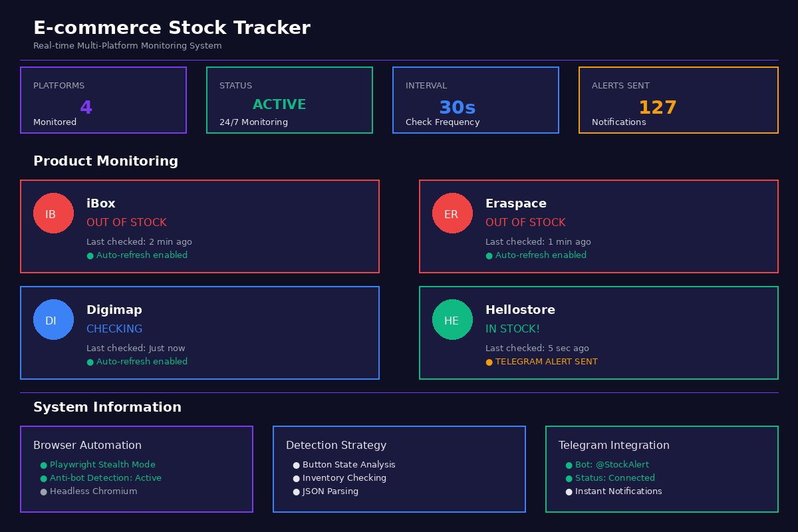
Task: Select the Eraspace ER circle icon
Action: [452, 213]
